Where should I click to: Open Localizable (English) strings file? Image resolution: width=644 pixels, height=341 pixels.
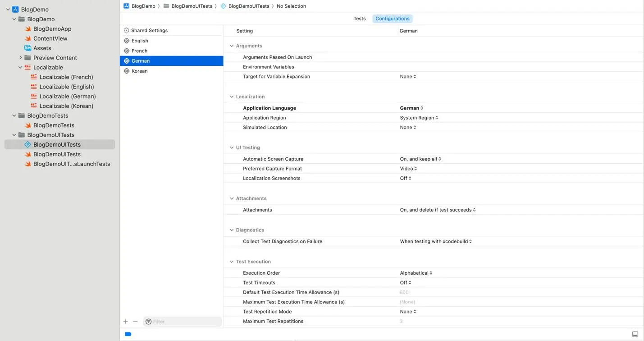pos(67,87)
